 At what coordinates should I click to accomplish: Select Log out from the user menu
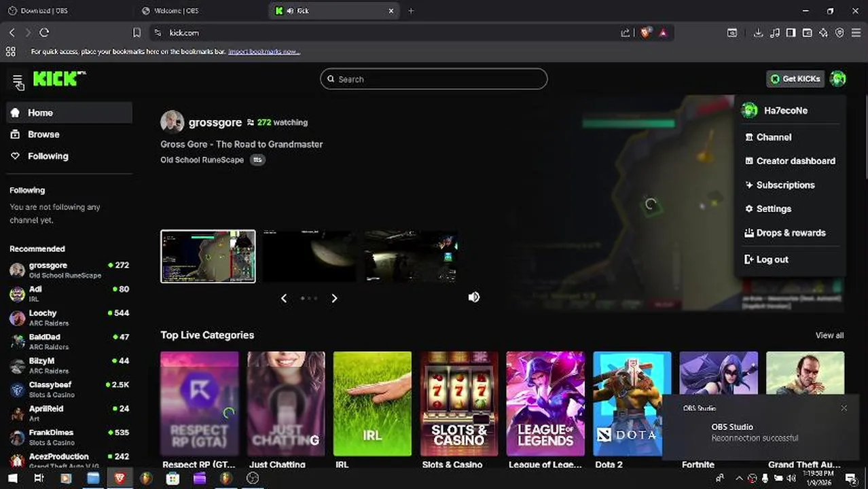[790, 259]
